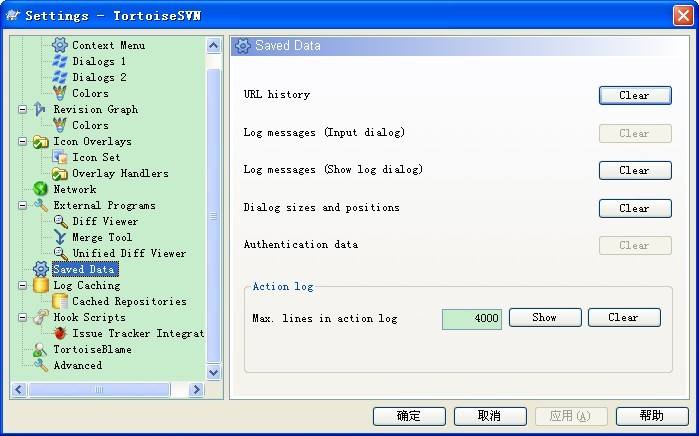Click the vertical scrollbar thumb in tree
699x436 pixels.
pos(214,216)
